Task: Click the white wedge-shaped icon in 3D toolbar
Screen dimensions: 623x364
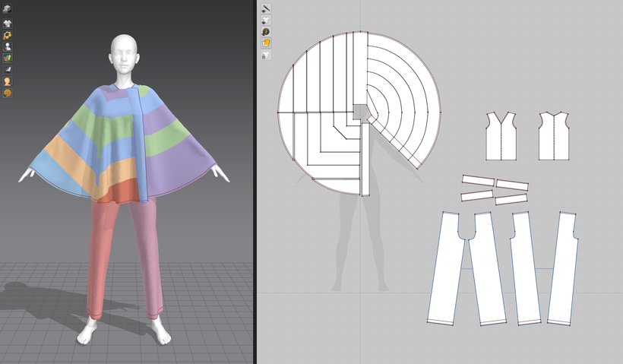Action: coord(7,70)
